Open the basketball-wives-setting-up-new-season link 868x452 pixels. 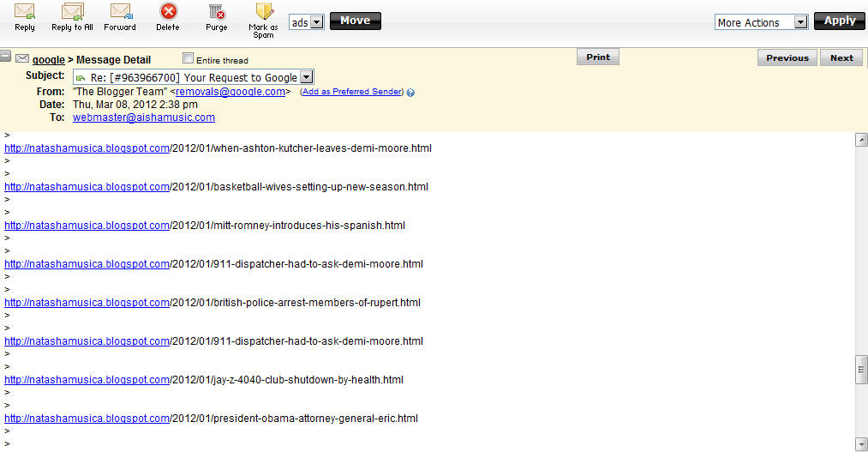coord(87,187)
